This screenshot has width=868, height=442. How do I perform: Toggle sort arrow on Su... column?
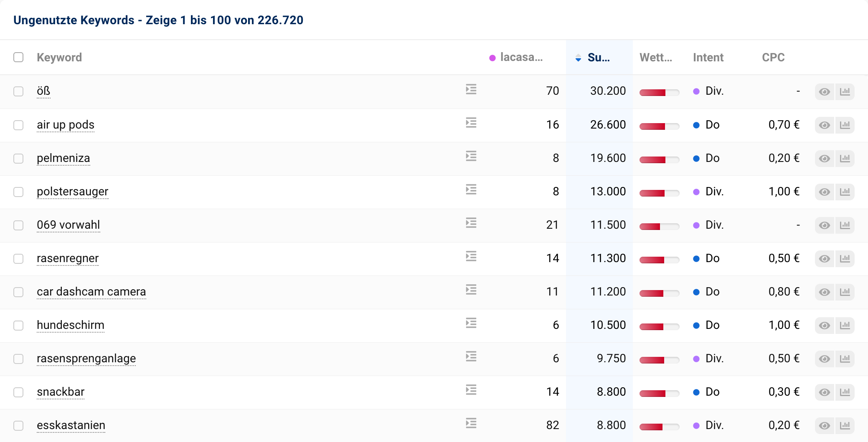coord(578,58)
